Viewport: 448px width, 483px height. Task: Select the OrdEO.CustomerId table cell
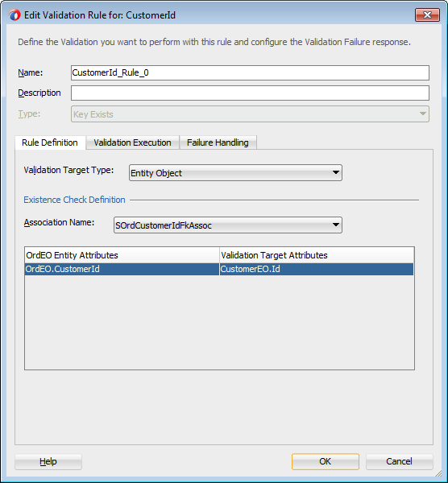[x=122, y=269]
